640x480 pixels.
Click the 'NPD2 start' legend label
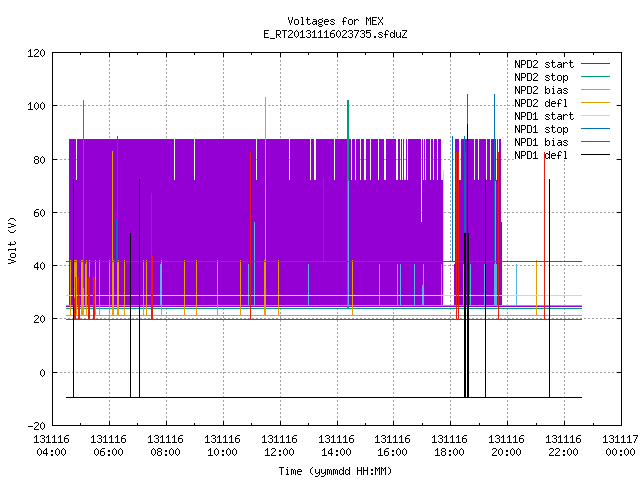click(x=544, y=64)
